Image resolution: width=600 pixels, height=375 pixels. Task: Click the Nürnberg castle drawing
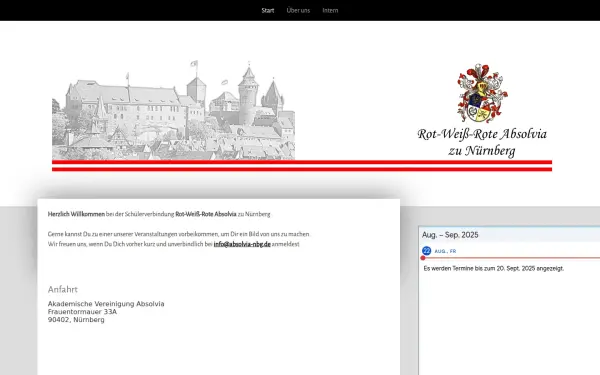click(x=173, y=110)
